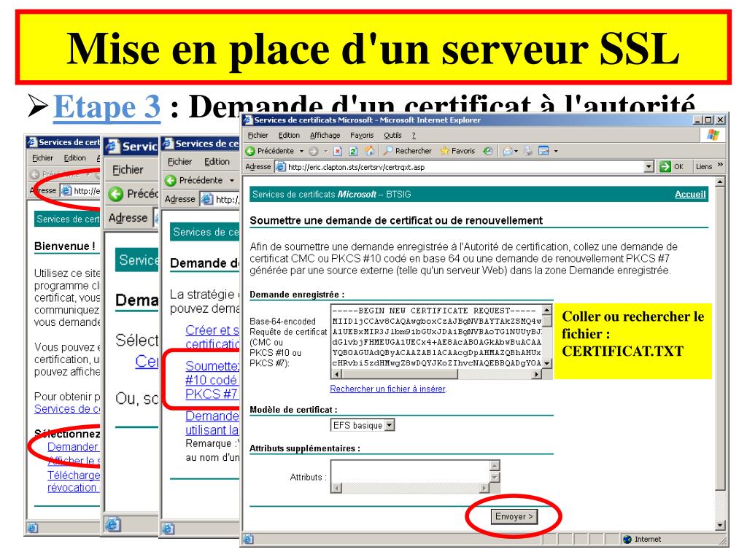Click the request text area scroll-left arrow
747x560 pixels.
[336, 374]
